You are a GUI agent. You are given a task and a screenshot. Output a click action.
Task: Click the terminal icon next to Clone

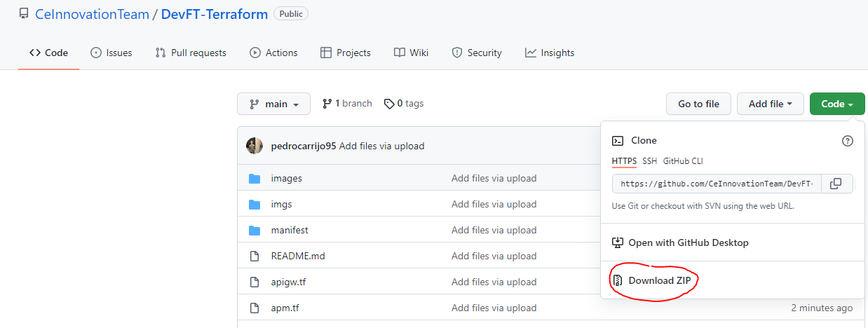(x=618, y=141)
